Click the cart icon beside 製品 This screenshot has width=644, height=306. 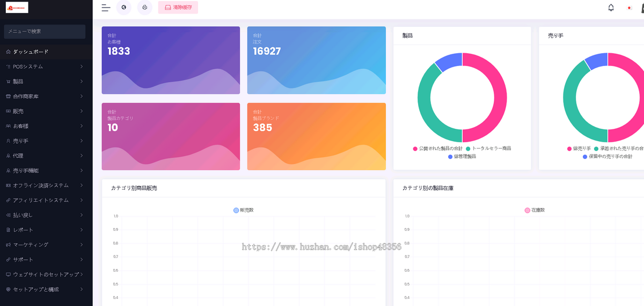pos(8,82)
